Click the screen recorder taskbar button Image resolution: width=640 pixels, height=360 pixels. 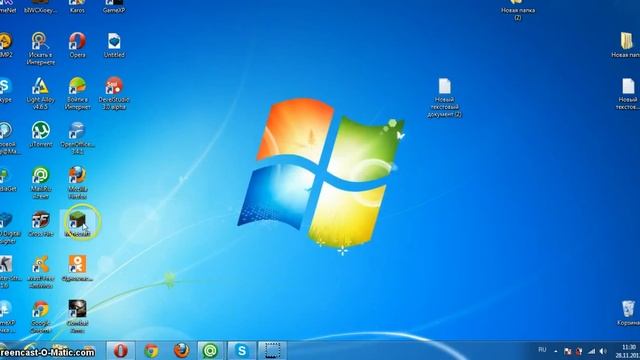272,351
